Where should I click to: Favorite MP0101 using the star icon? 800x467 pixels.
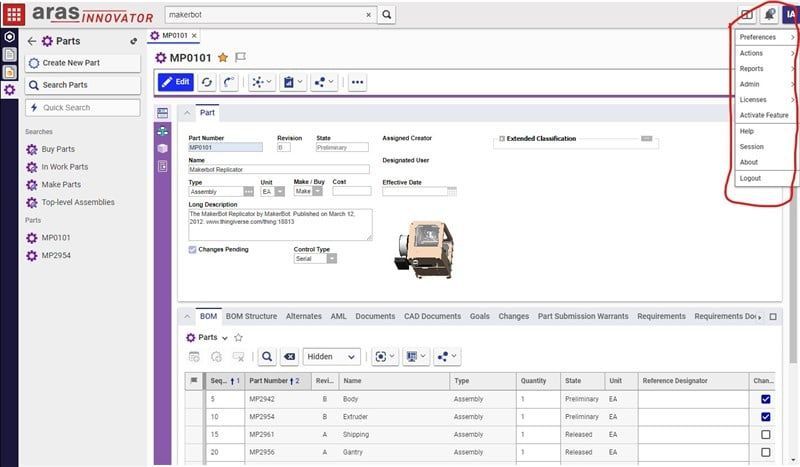tap(222, 58)
